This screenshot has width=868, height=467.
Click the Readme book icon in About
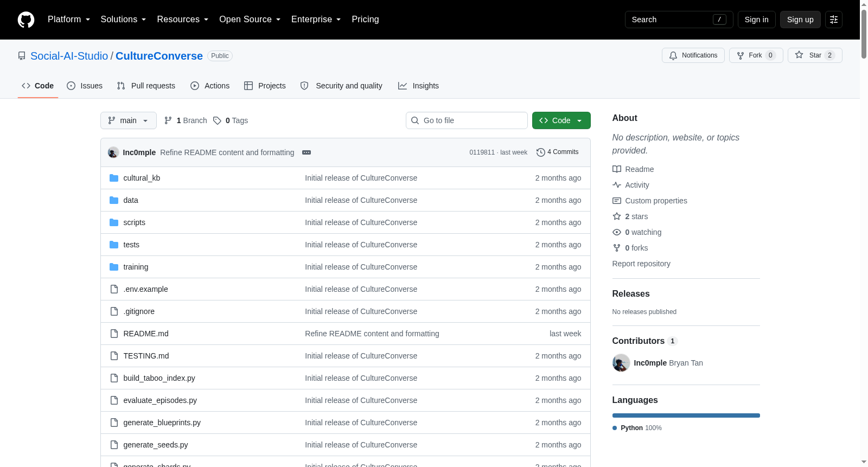(x=617, y=169)
